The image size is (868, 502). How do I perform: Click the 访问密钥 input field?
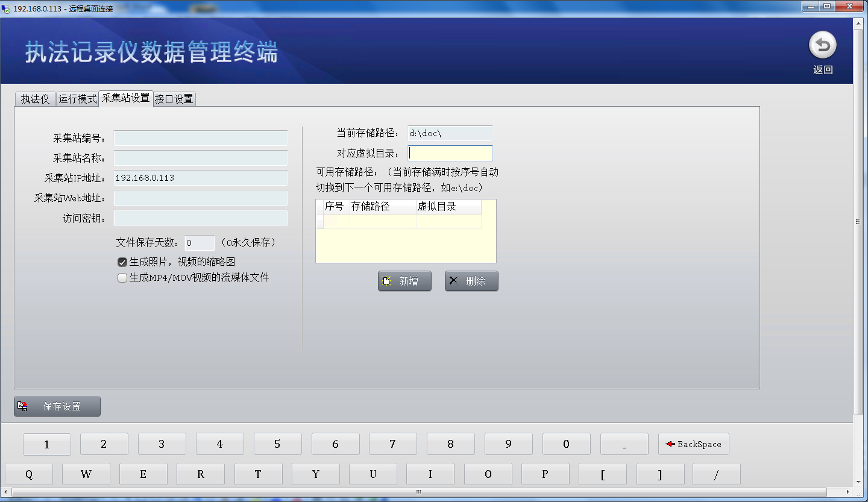point(201,218)
